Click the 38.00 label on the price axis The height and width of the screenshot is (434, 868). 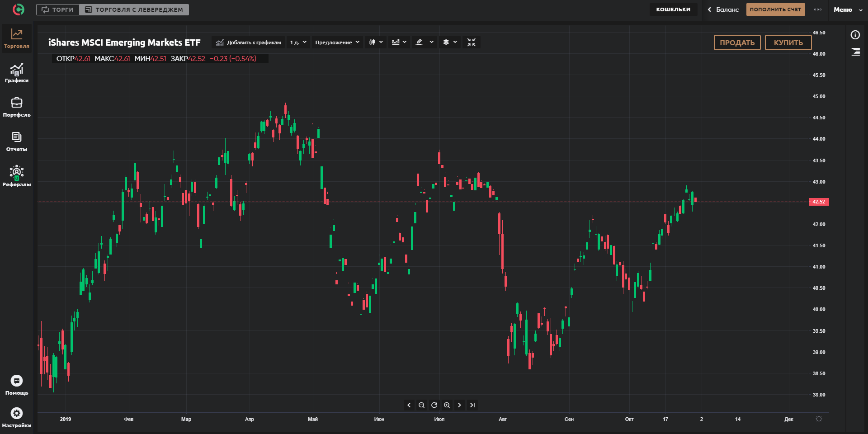coord(819,395)
